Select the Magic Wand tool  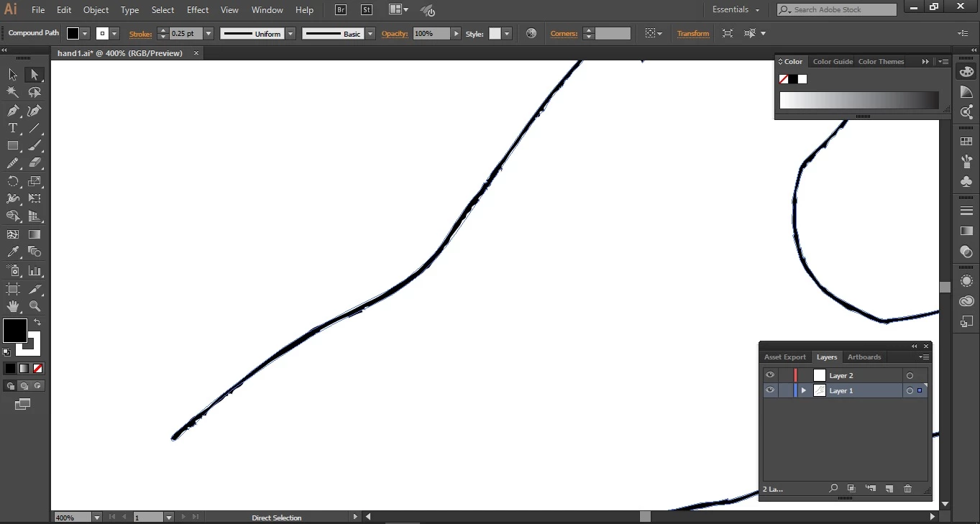13,92
